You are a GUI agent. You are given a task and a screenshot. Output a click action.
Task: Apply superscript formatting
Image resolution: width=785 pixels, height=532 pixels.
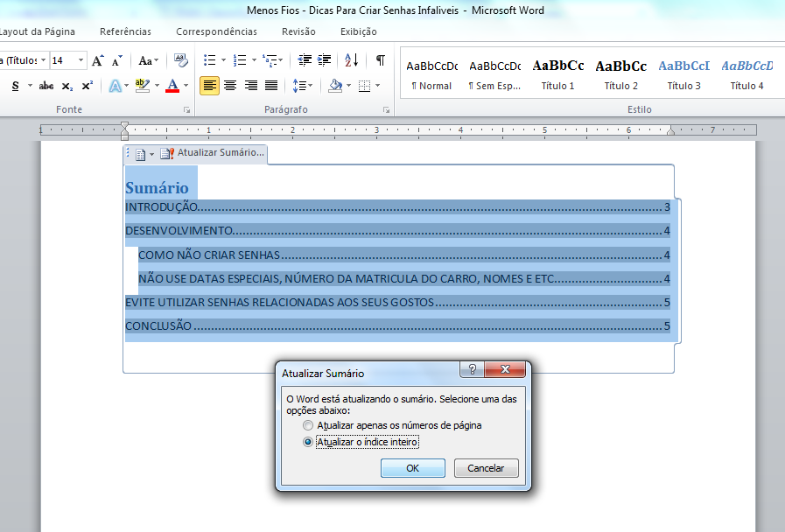pos(87,86)
